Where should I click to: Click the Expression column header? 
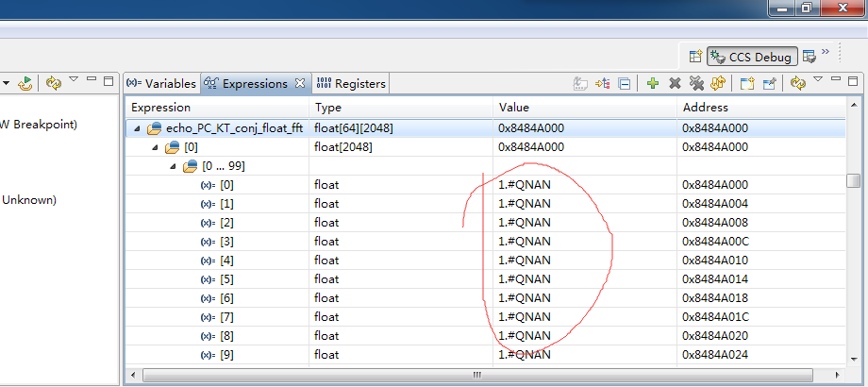pos(218,108)
